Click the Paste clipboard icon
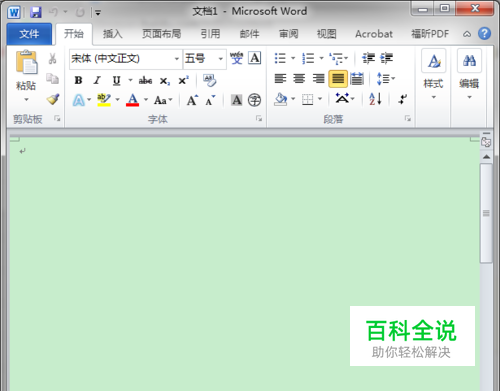This screenshot has width=500, height=391. point(26,62)
